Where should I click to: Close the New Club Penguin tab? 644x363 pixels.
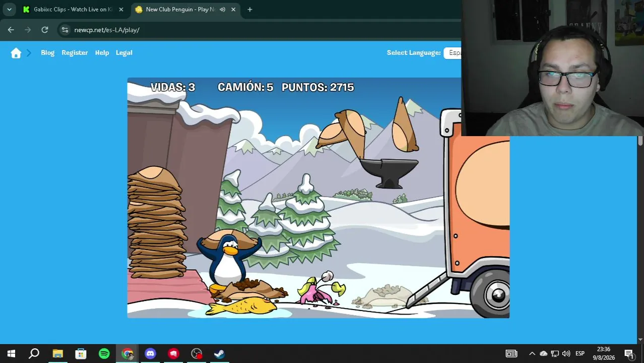pyautogui.click(x=233, y=9)
